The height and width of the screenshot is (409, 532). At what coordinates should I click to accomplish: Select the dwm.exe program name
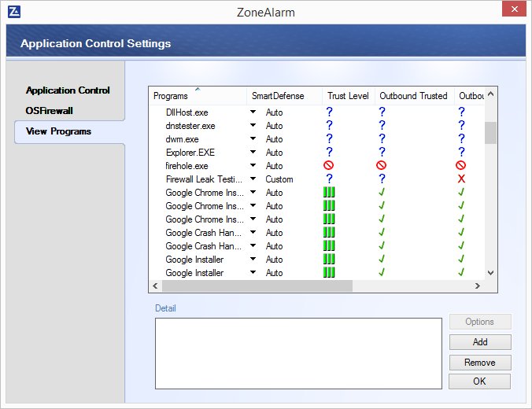[183, 139]
